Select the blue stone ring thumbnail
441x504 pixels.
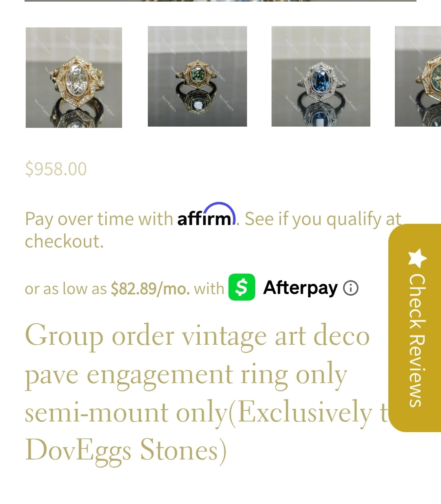[x=321, y=76]
